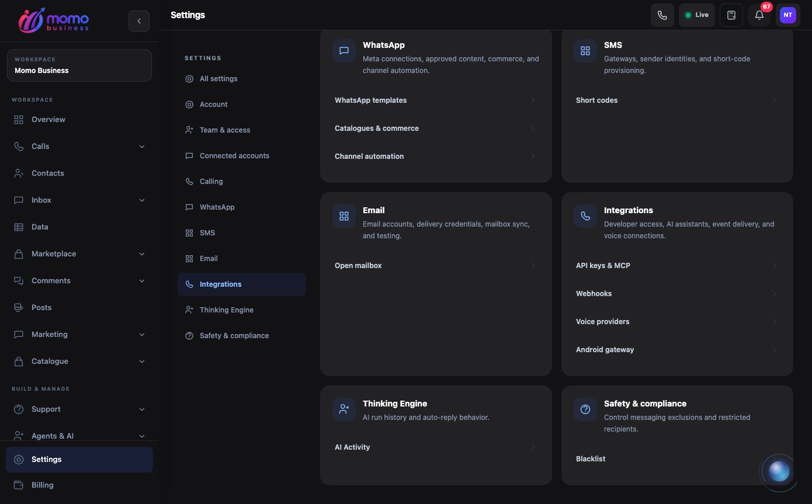Click the chevron on Webhooks row
Viewport: 812px width, 504px height.
[x=774, y=294]
